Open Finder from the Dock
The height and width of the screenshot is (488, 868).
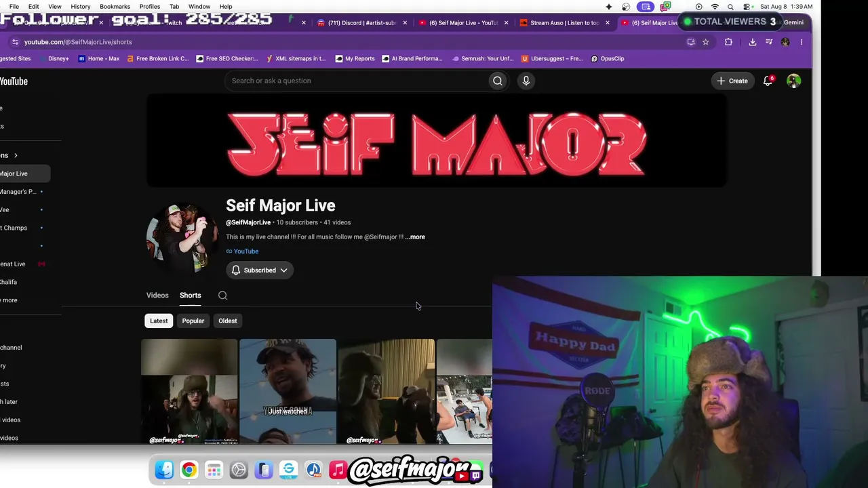tap(164, 470)
